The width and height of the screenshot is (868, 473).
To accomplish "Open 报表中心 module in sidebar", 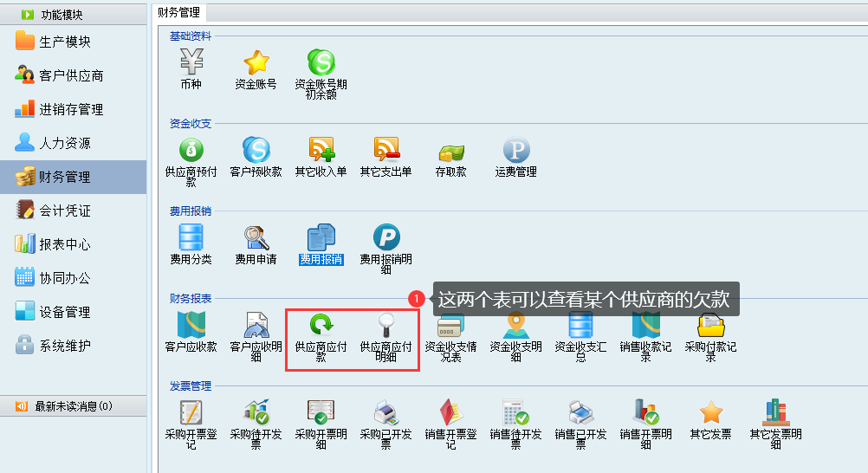I will click(x=65, y=244).
